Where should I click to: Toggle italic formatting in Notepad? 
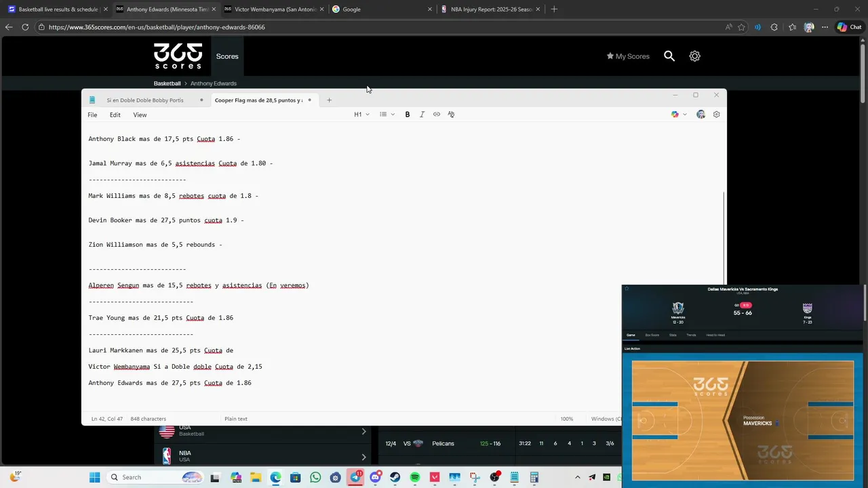click(422, 115)
